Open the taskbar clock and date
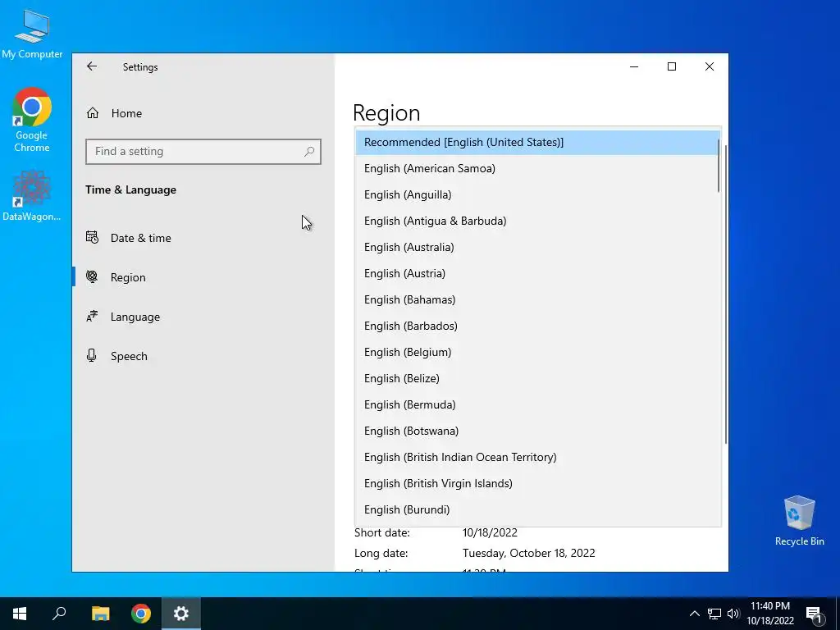Image resolution: width=840 pixels, height=630 pixels. click(769, 614)
